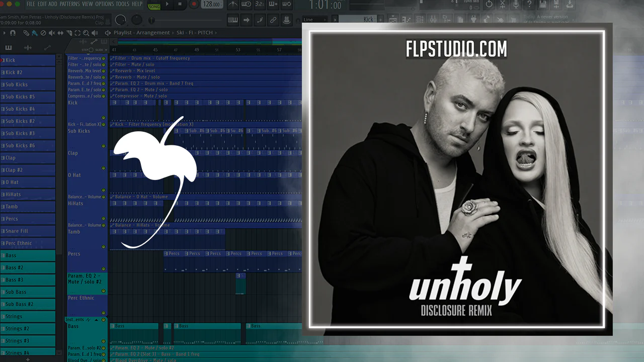The width and height of the screenshot is (644, 362).
Task: Open the EDIT menu
Action: (42, 4)
